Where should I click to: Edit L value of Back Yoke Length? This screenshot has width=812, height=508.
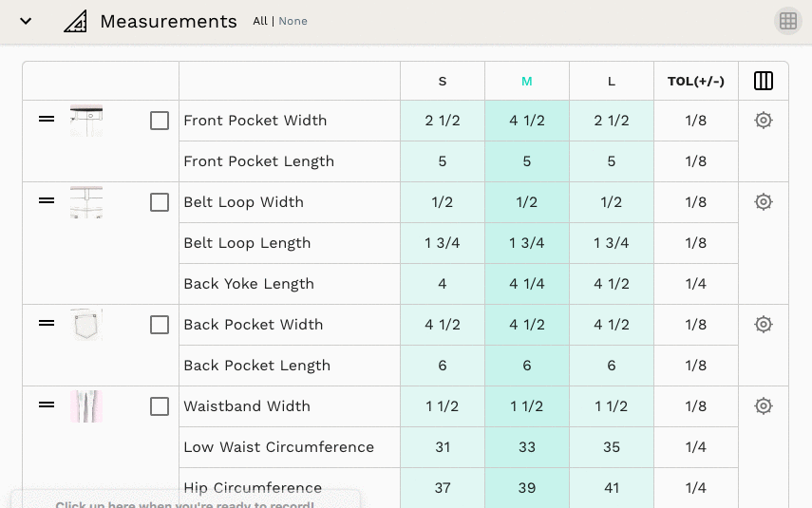tap(611, 284)
